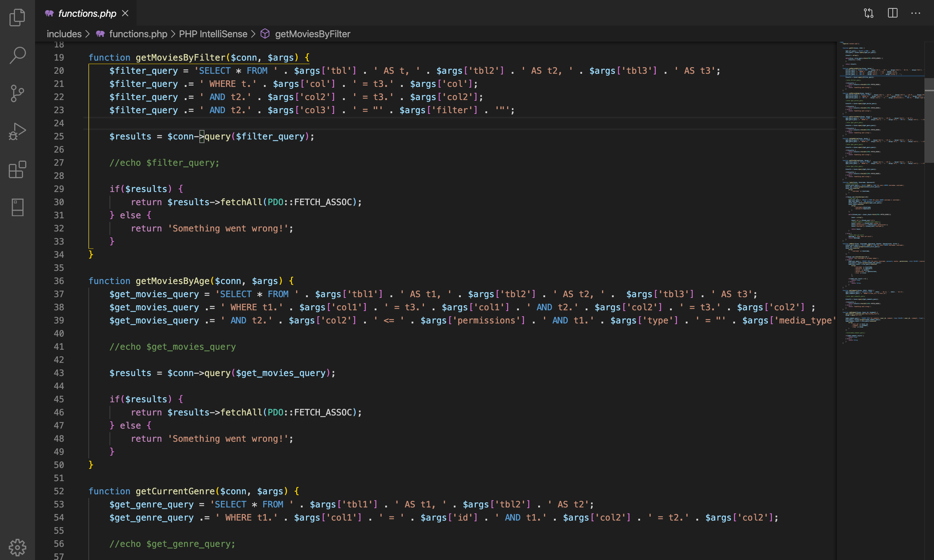Viewport: 934px width, 560px height.
Task: Open the PHP IntelliSense breadcrumb picker
Action: [213, 34]
